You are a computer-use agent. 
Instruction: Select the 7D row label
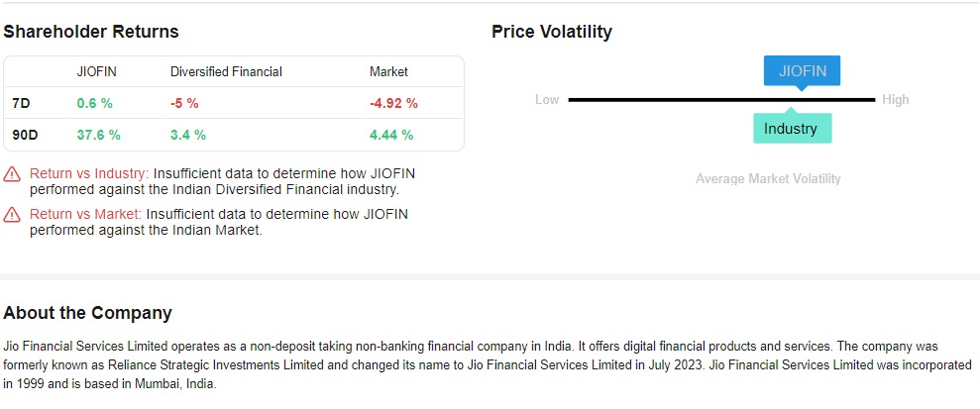21,104
